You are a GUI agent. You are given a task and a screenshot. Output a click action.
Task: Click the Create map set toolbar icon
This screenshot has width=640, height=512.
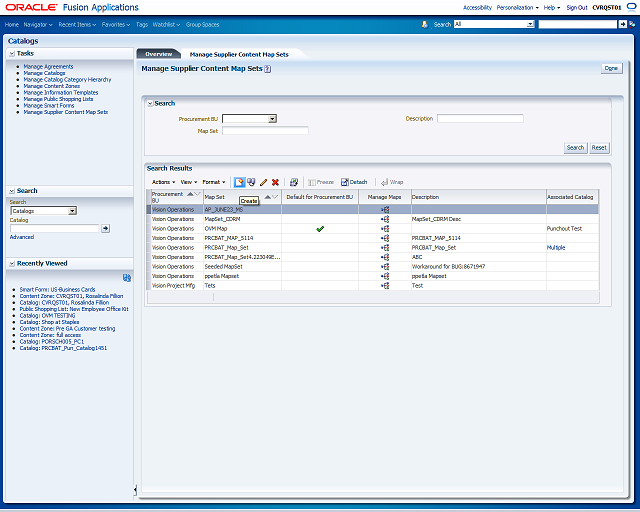pos(239,182)
